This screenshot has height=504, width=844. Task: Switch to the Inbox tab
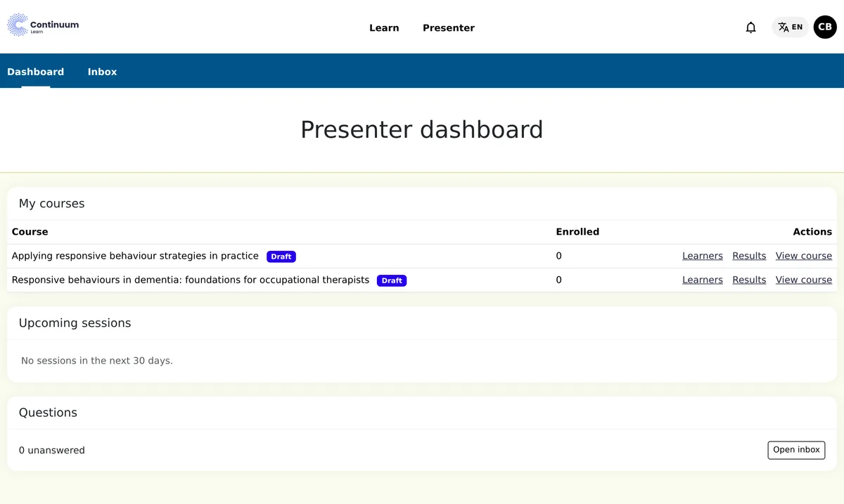pos(102,72)
